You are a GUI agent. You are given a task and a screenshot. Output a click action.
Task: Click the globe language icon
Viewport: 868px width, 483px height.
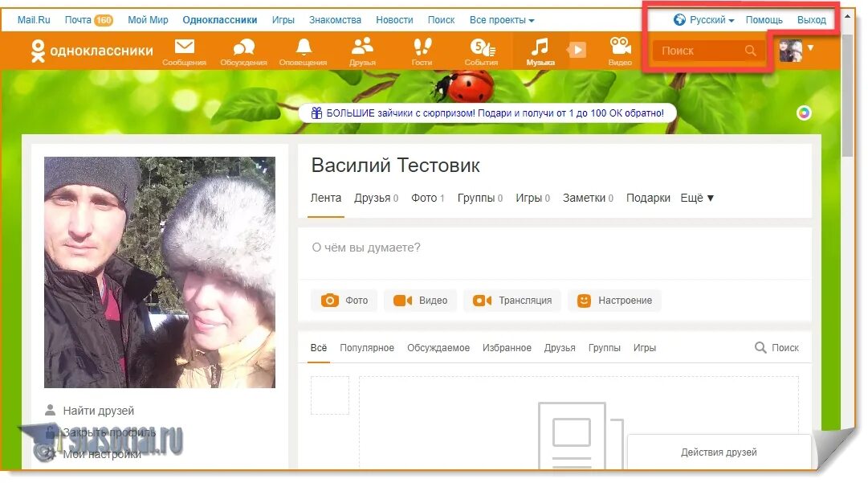679,20
